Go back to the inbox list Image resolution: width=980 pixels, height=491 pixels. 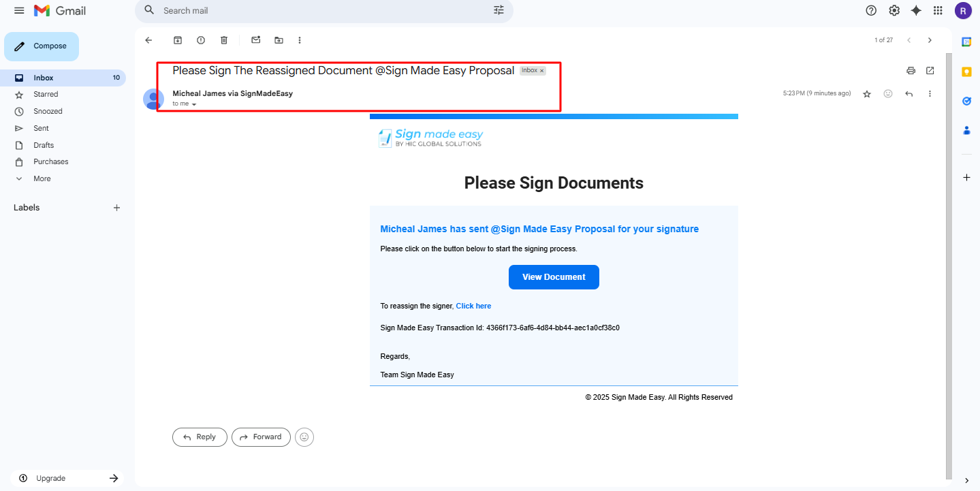[x=148, y=40]
